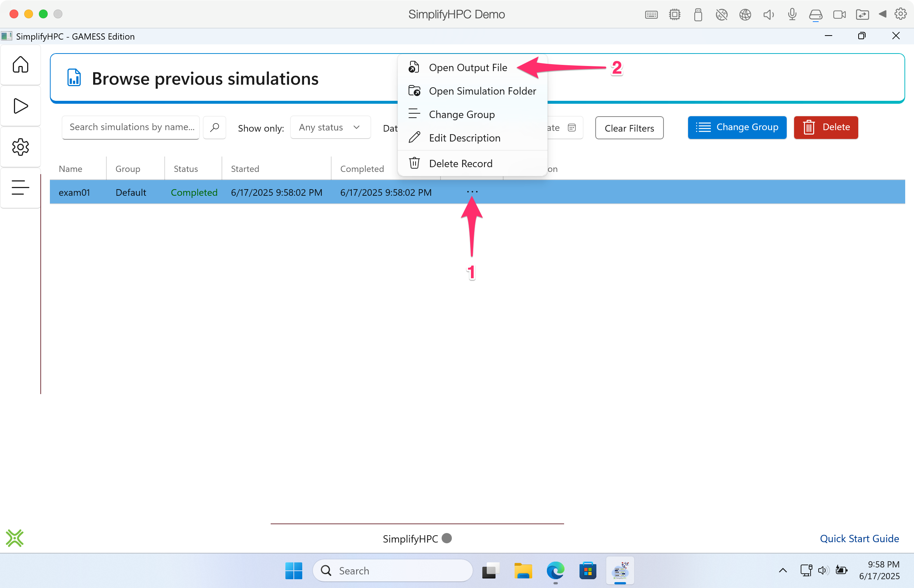Select Delete Record menu entry
The height and width of the screenshot is (588, 914).
(x=460, y=163)
